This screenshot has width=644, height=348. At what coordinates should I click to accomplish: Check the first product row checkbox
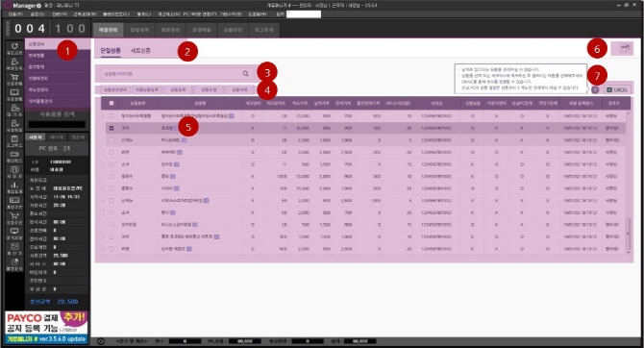click(111, 116)
